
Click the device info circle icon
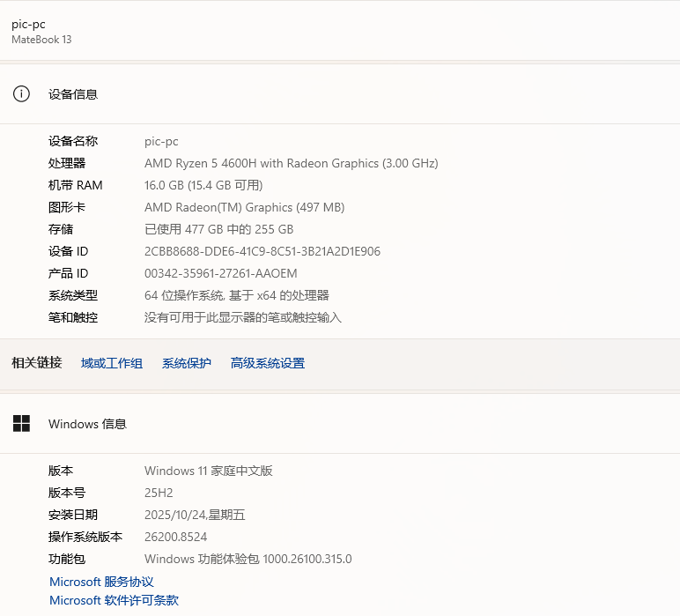coord(21,93)
